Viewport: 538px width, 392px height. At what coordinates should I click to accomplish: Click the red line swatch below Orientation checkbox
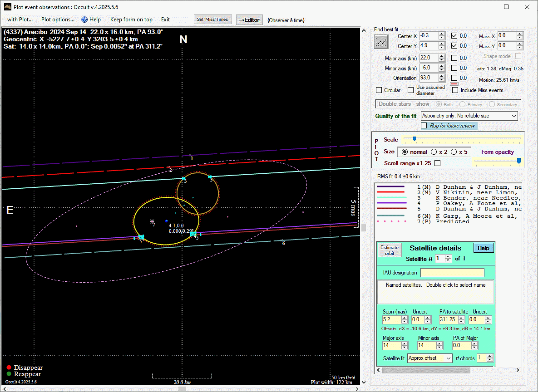click(x=454, y=84)
